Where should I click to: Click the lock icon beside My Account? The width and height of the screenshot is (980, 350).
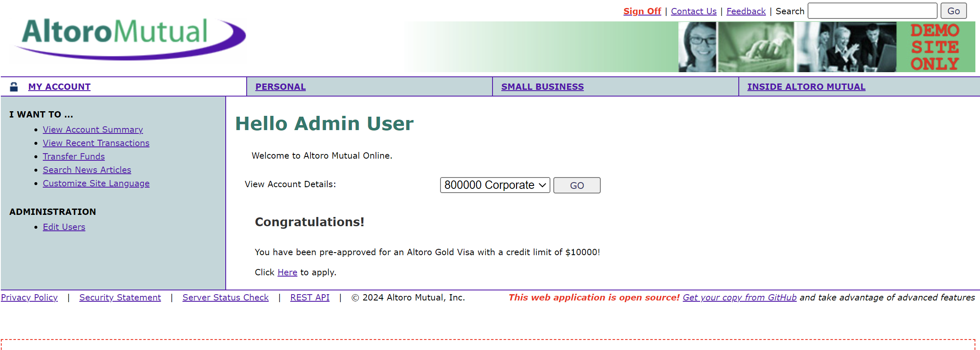[14, 87]
